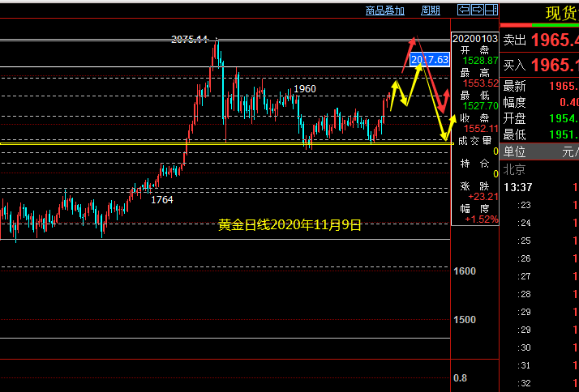The height and width of the screenshot is (392, 579).
Task: Click the red-green buy/sell ratio bar
Action: coord(539,25)
